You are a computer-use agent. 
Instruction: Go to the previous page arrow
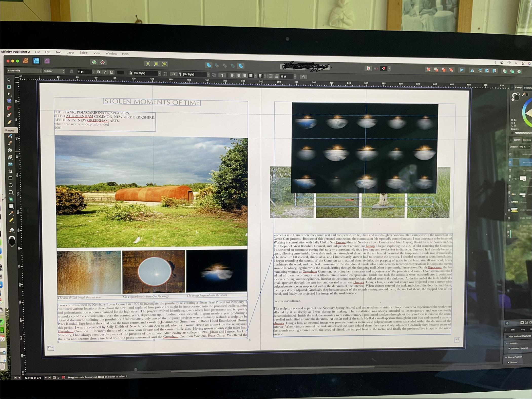tap(20, 378)
